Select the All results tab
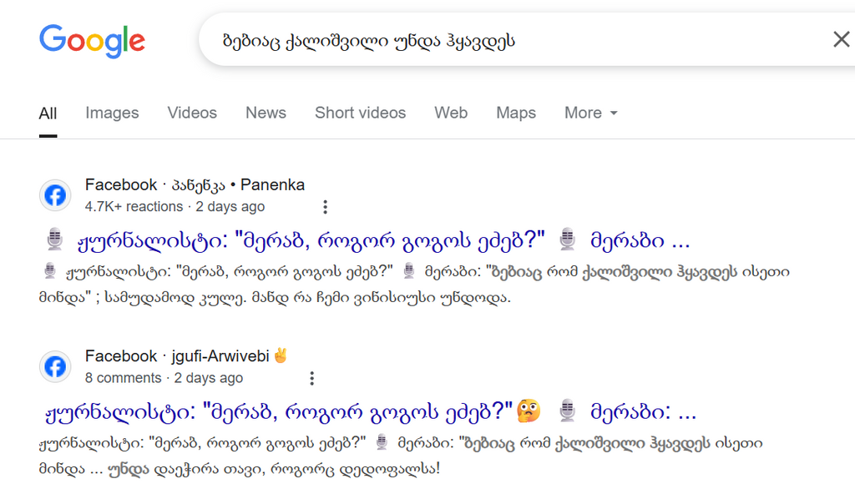This screenshot has width=855, height=504. click(x=48, y=113)
